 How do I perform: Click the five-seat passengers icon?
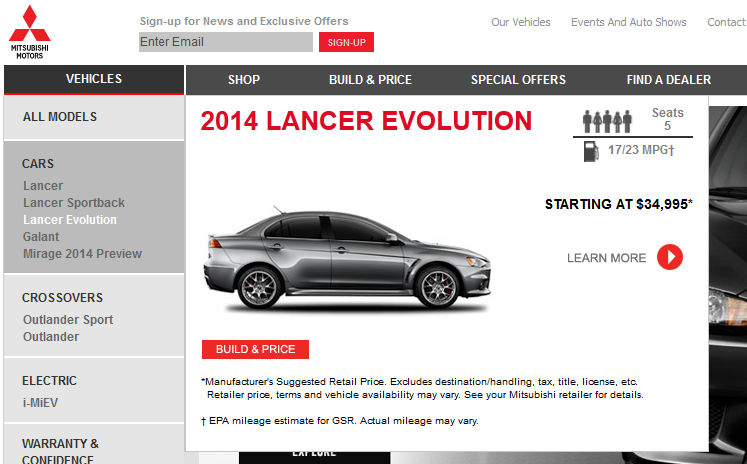tap(607, 121)
